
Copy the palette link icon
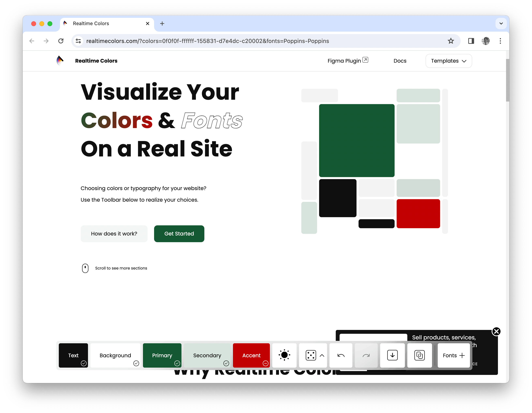[x=419, y=355]
